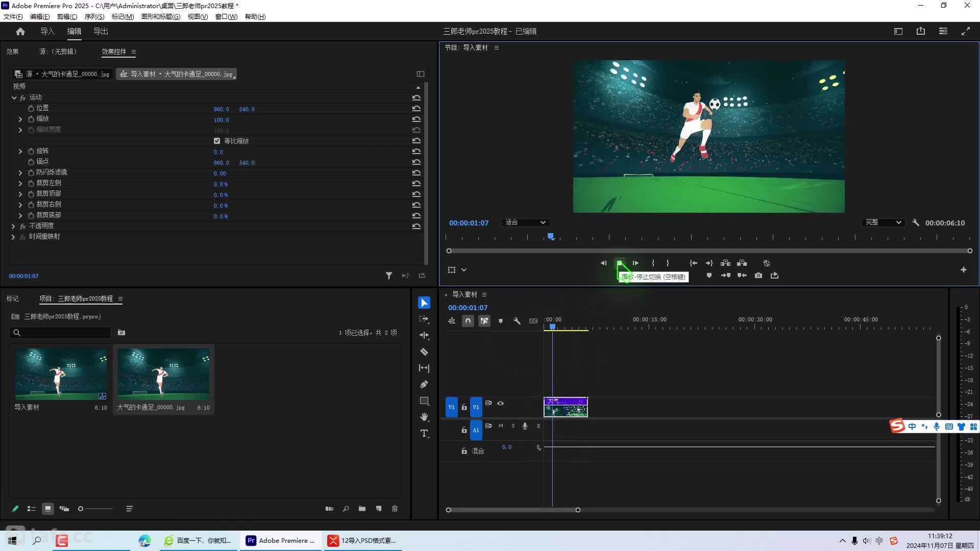Screen dimensions: 980x551
Task: Expand the 时间重映射 effect group
Action: [13, 237]
